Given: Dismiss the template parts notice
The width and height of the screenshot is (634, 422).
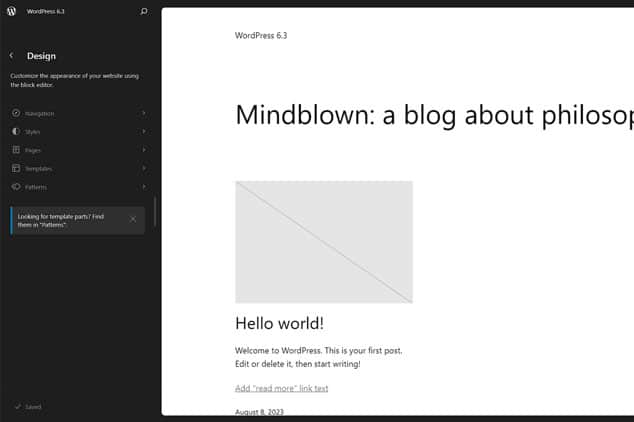Looking at the screenshot, I should (133, 219).
